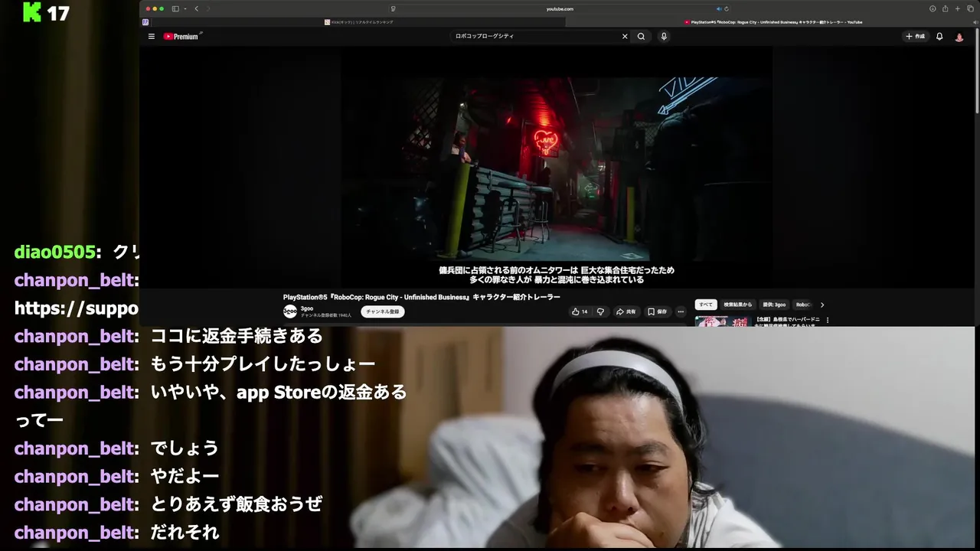Open the YouTube account avatar menu
This screenshot has width=980, height=551.
pyautogui.click(x=959, y=37)
